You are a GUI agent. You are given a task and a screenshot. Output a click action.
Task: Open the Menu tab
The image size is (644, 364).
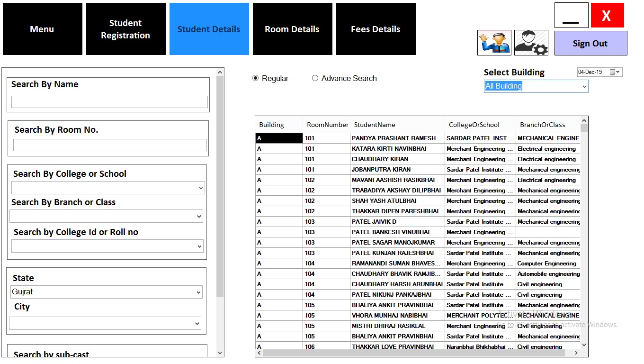click(42, 28)
